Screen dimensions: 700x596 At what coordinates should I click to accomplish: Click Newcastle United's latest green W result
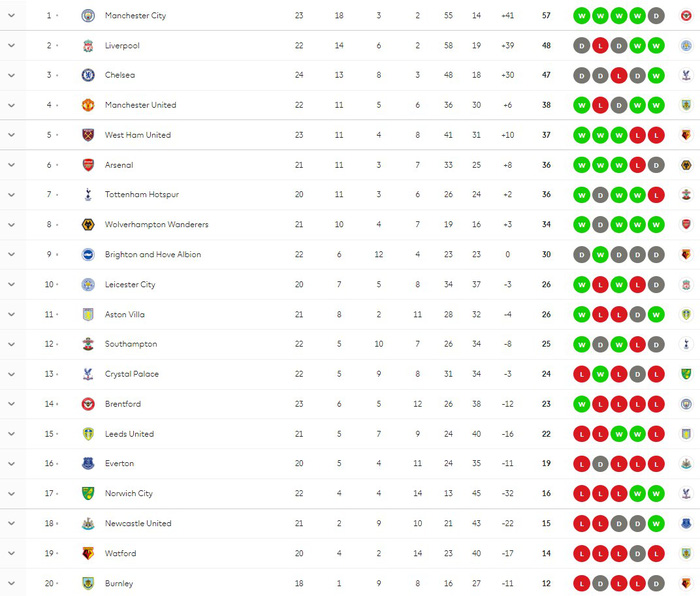point(656,523)
